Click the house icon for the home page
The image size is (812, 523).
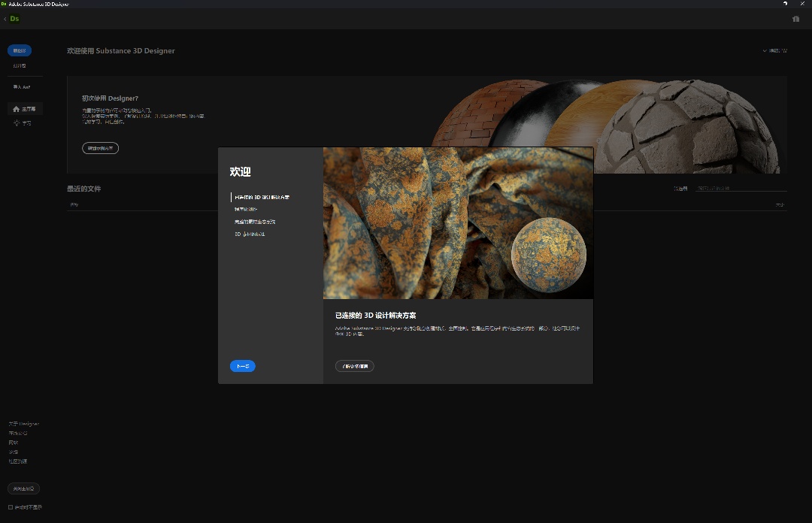pos(16,109)
